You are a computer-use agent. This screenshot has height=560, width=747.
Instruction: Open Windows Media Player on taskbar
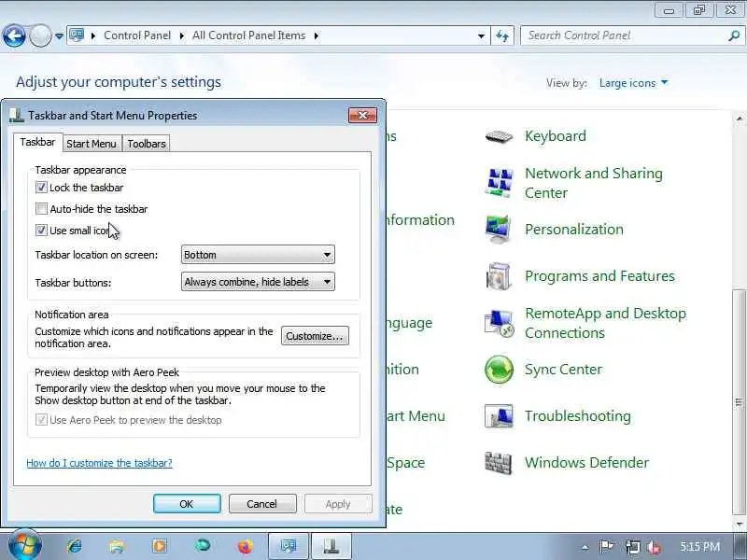click(x=160, y=546)
